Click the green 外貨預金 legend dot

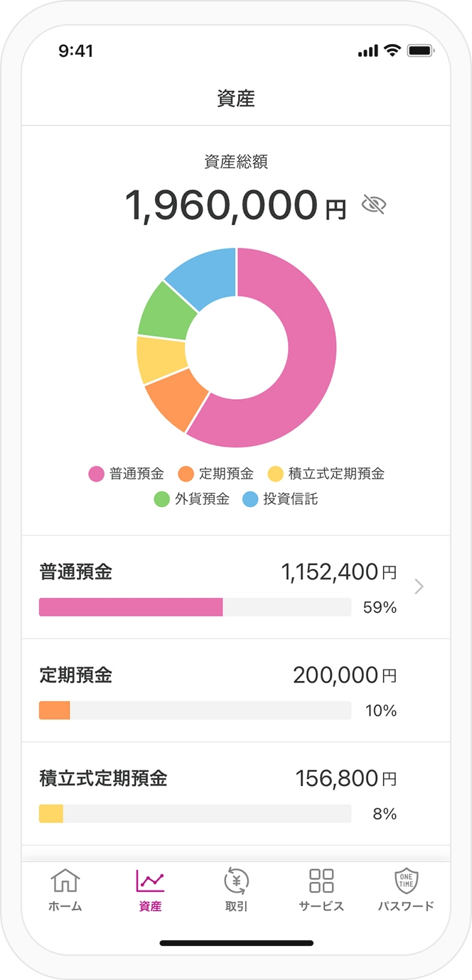point(162,499)
